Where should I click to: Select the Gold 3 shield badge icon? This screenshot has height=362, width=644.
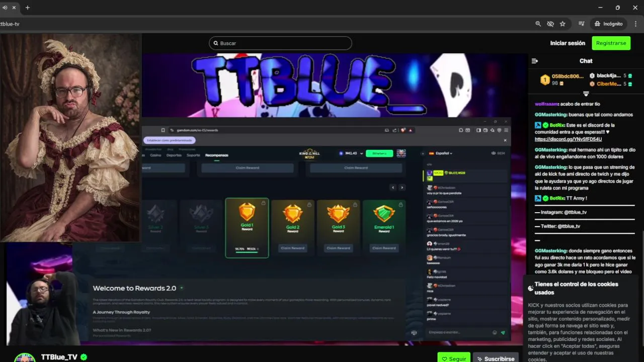pos(338,214)
